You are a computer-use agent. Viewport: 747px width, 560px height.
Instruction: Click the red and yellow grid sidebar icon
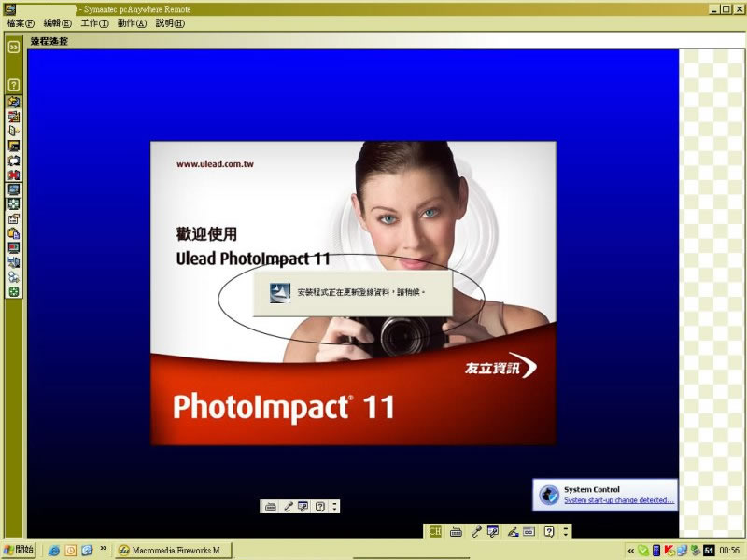pos(14,117)
